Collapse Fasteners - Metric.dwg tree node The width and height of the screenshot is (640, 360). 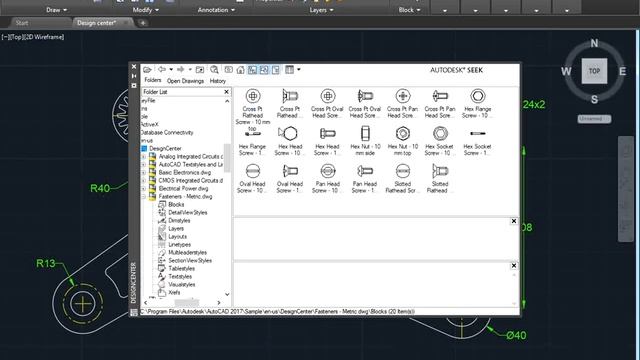tap(144, 196)
